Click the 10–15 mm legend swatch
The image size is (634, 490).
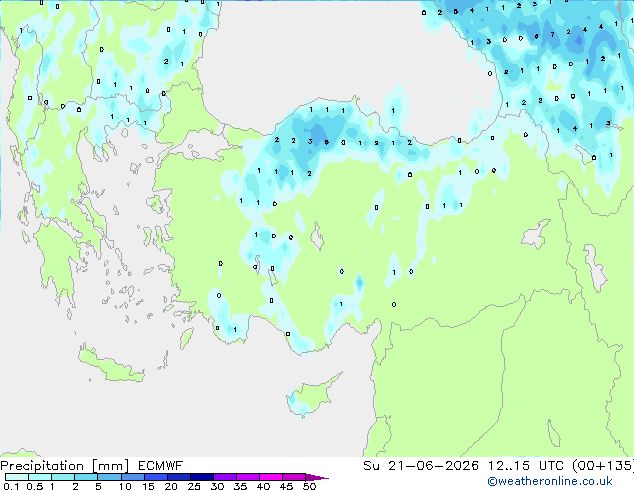pos(132,477)
